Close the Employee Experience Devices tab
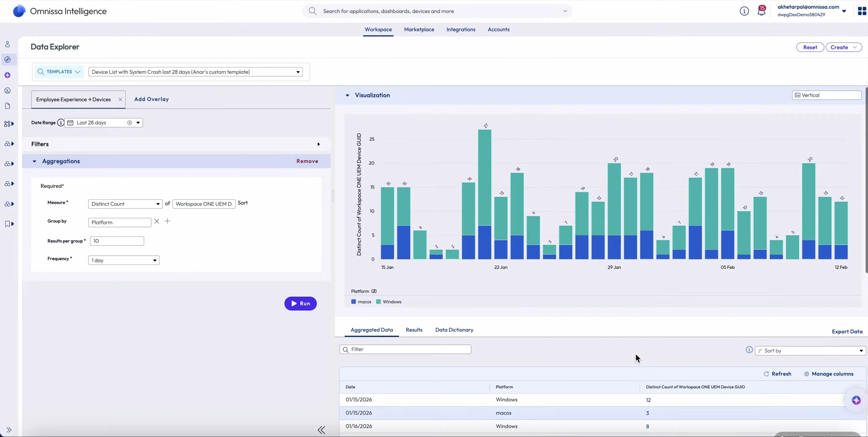868x437 pixels. point(120,99)
